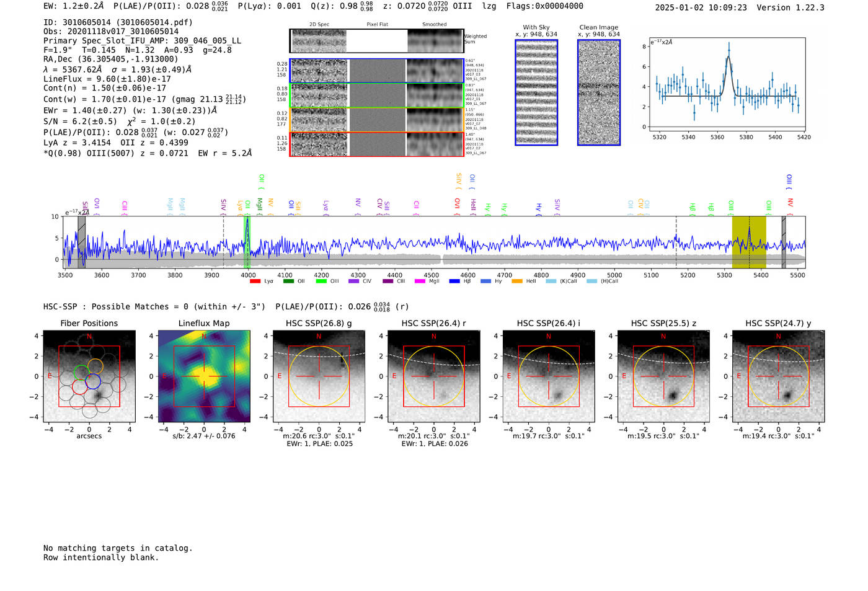Click the magenta MgII legend swatch
This screenshot has height=591, width=868.
point(420,282)
